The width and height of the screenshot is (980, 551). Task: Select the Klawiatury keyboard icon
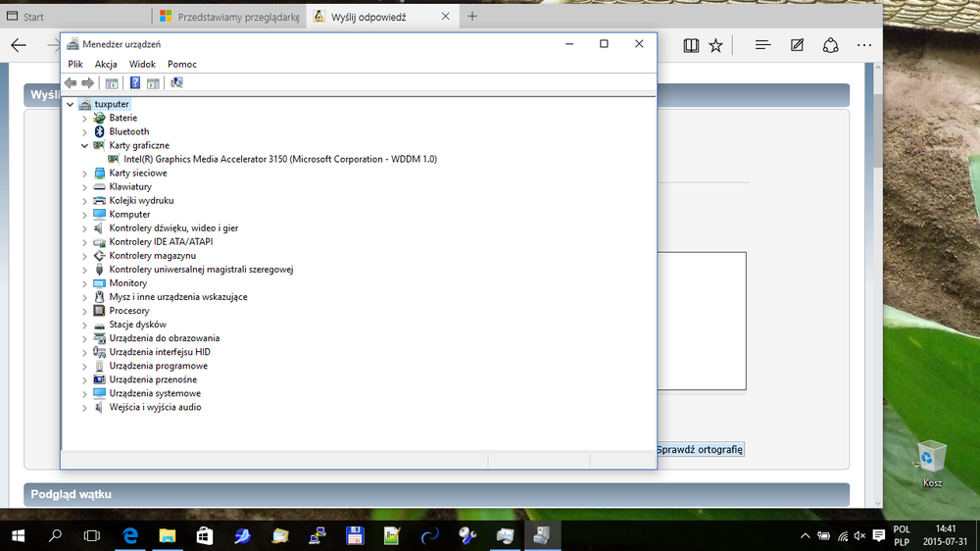coord(99,186)
